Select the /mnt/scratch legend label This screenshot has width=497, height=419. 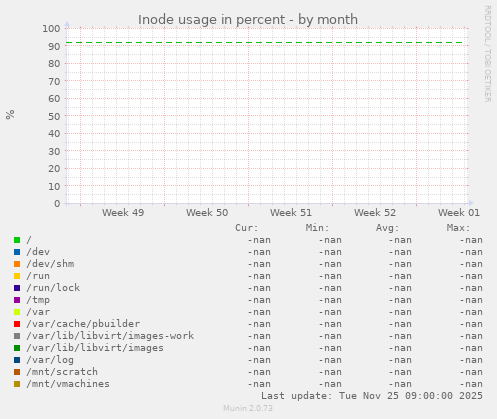tap(62, 372)
